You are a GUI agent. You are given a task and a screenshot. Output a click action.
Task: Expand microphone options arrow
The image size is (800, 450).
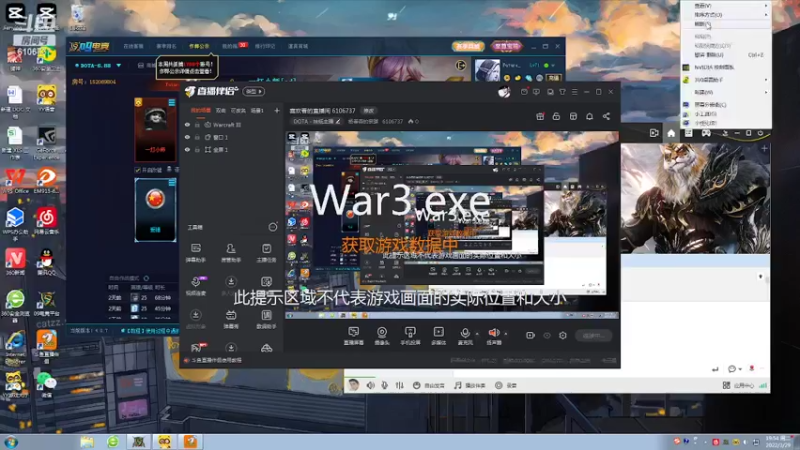click(x=477, y=334)
